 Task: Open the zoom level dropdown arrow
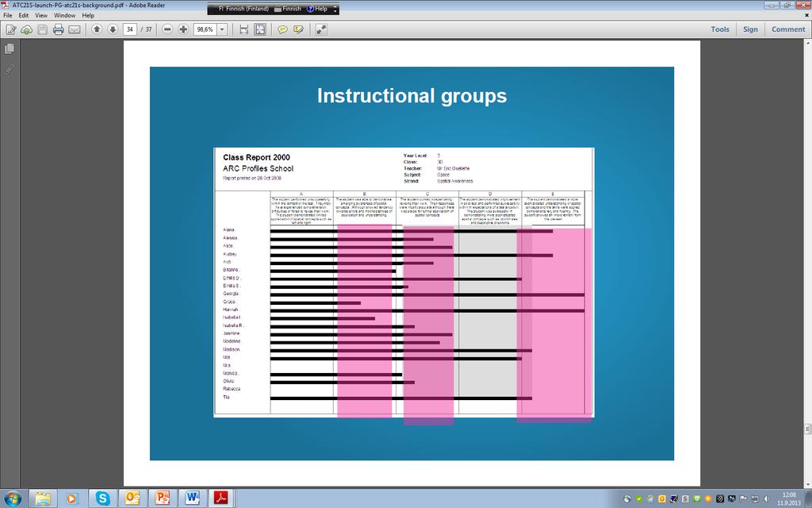point(222,29)
